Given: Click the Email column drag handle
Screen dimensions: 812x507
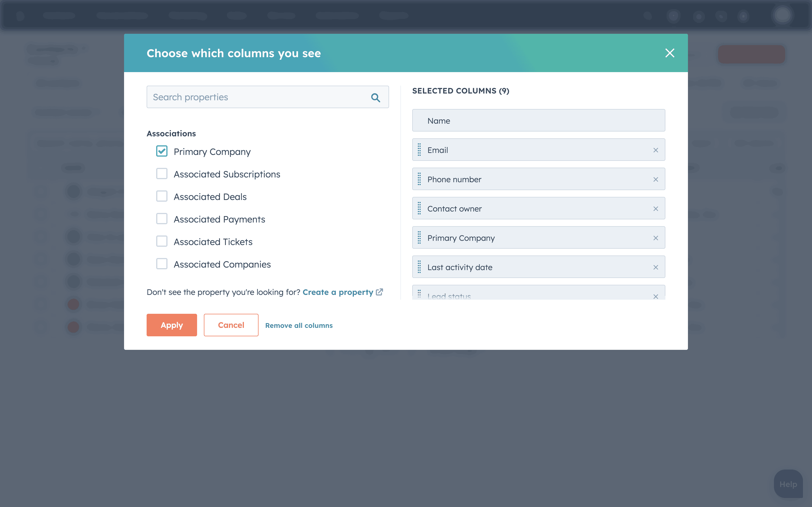Looking at the screenshot, I should [419, 150].
